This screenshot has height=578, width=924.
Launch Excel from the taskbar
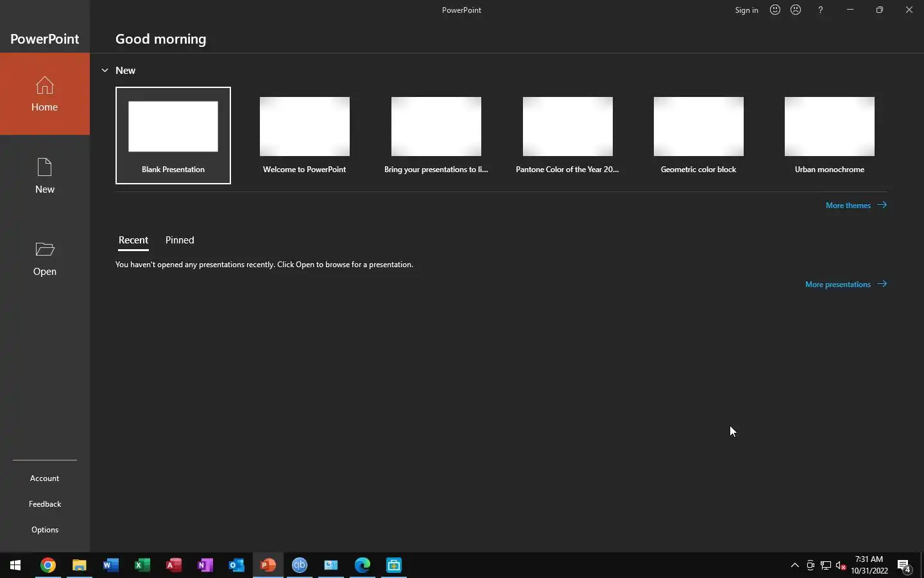coord(142,565)
